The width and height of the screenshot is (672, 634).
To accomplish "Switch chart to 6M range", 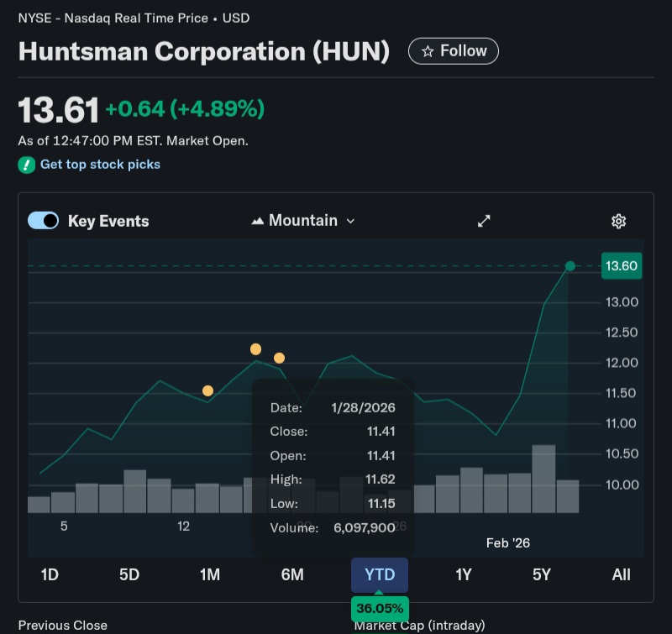I will (x=292, y=574).
